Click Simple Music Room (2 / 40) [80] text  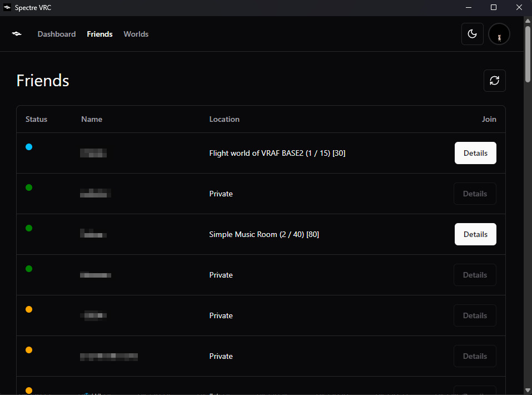click(264, 234)
